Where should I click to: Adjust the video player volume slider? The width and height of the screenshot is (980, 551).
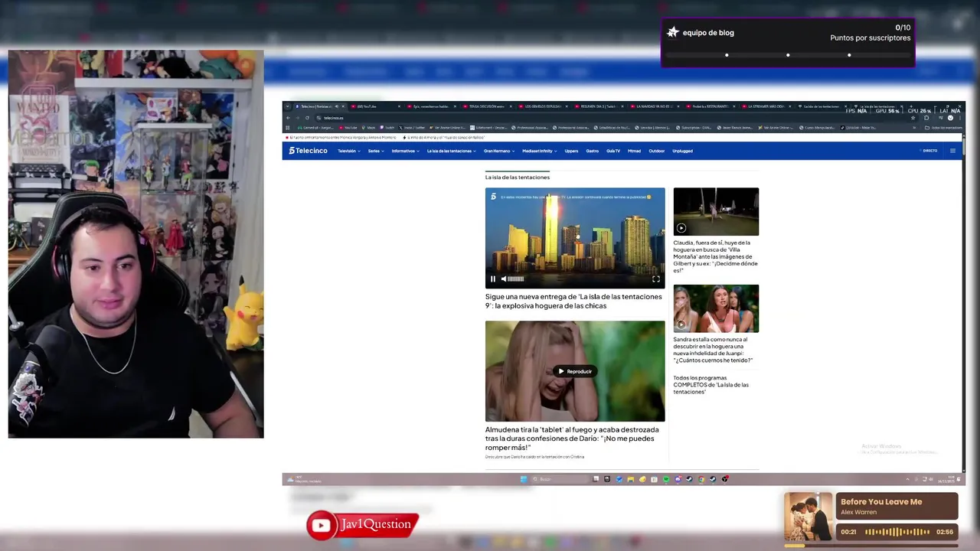click(x=516, y=279)
